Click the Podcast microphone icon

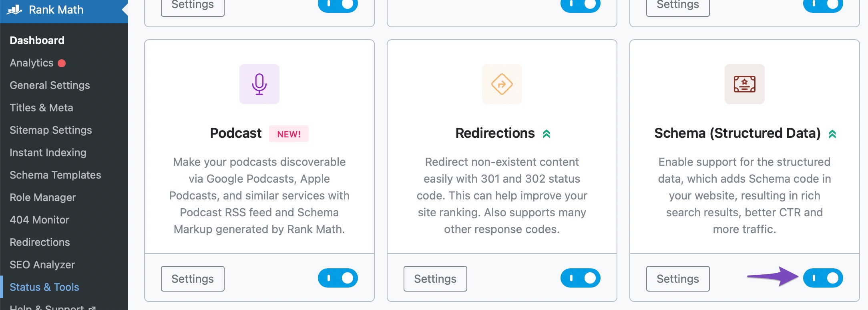pos(259,84)
